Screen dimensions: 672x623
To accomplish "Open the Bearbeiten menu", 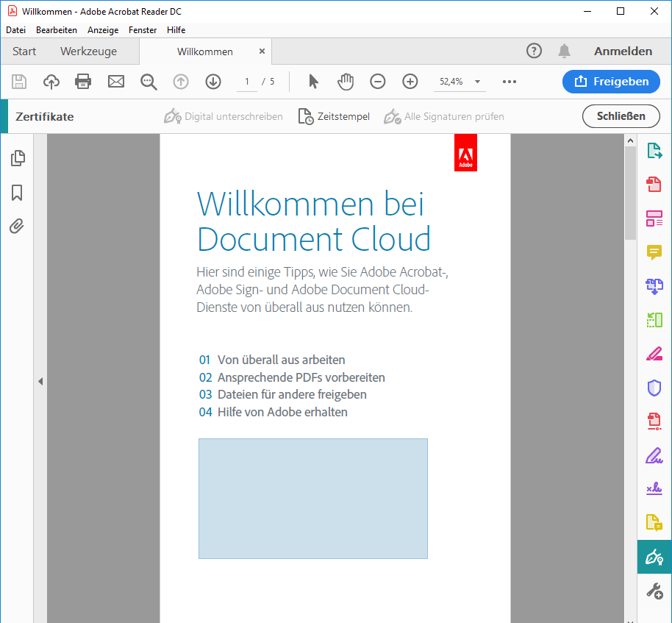I will tap(57, 30).
